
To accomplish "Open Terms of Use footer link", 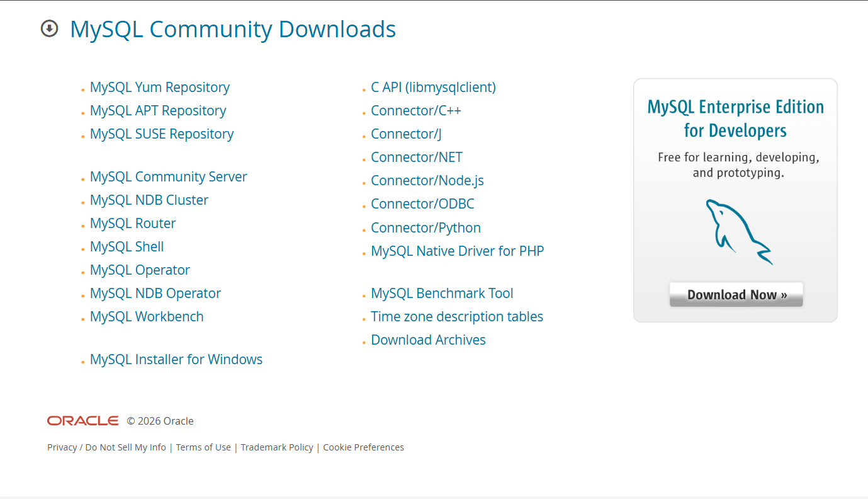I will [203, 447].
